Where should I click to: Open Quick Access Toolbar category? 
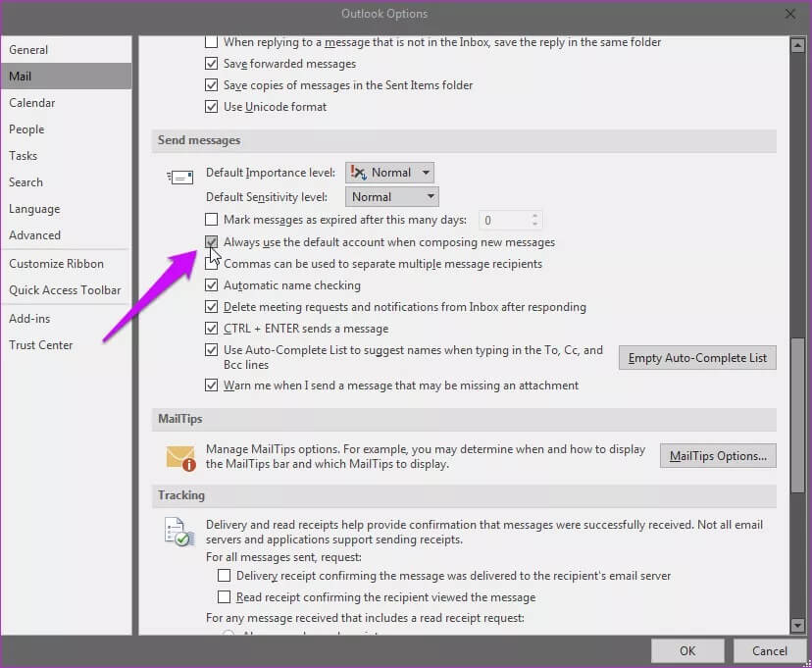point(67,290)
